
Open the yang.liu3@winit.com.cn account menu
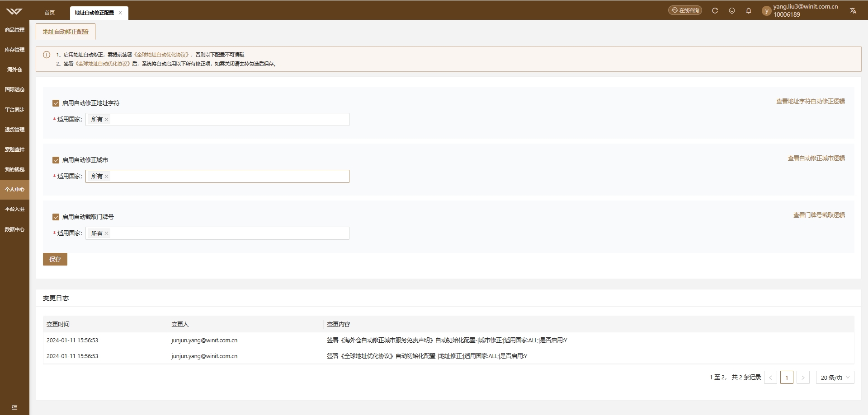coord(805,7)
